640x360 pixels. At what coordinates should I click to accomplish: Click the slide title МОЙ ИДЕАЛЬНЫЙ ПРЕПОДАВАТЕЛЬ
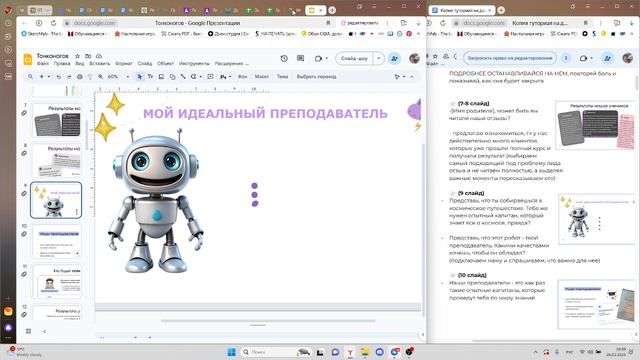tap(265, 113)
